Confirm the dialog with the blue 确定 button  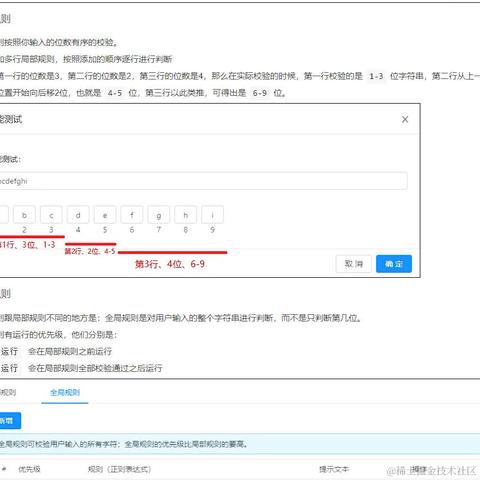coord(394,264)
